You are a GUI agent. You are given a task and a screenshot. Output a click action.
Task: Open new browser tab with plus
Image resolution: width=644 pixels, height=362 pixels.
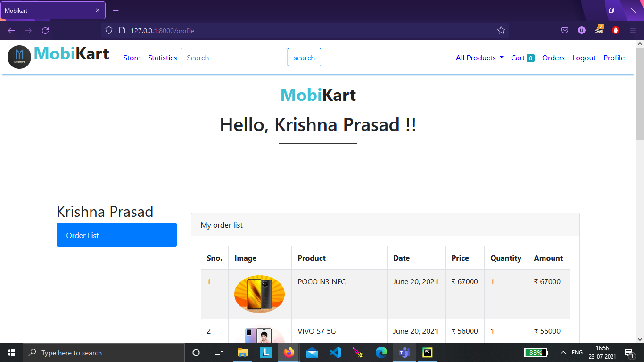pos(116,10)
